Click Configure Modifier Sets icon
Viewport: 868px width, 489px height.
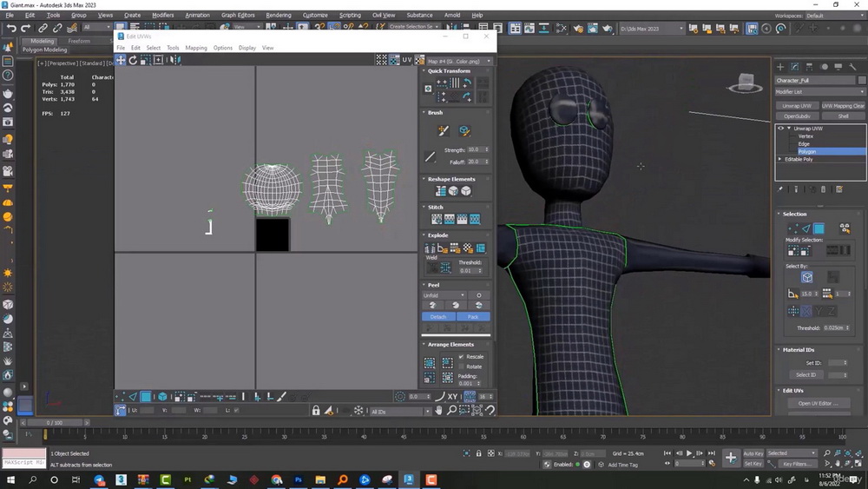(x=839, y=189)
